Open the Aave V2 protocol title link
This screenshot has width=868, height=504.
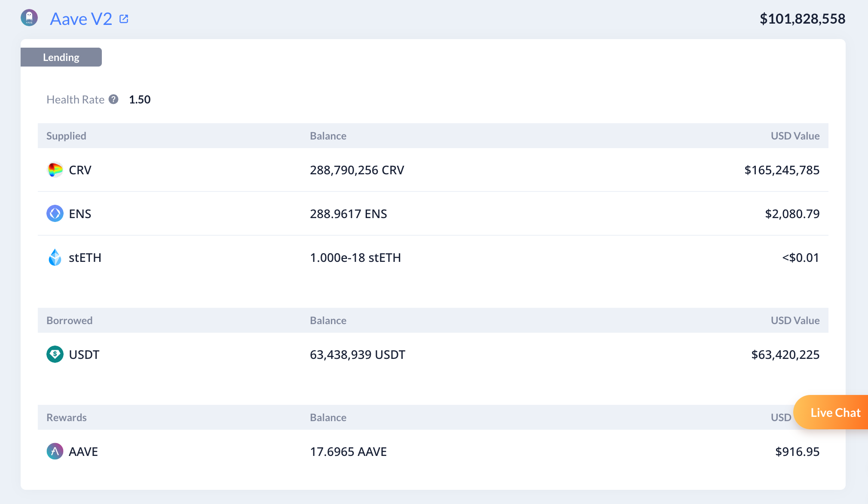[x=81, y=19]
